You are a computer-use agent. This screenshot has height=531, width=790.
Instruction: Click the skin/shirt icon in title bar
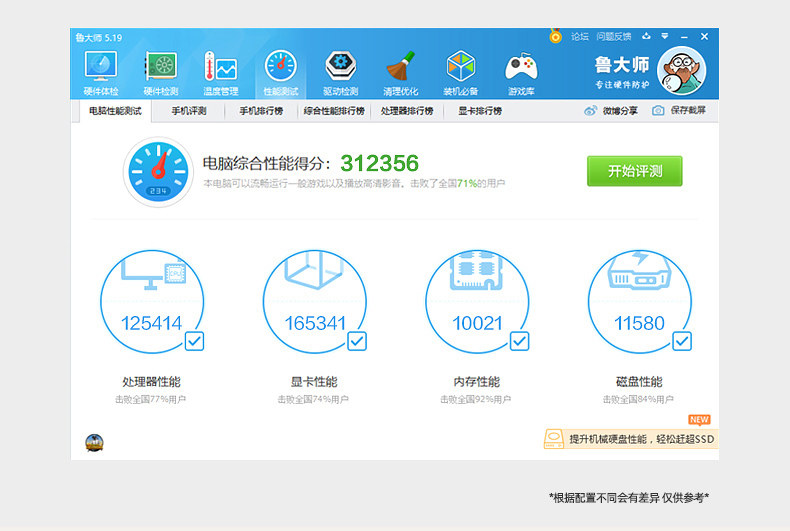(646, 36)
